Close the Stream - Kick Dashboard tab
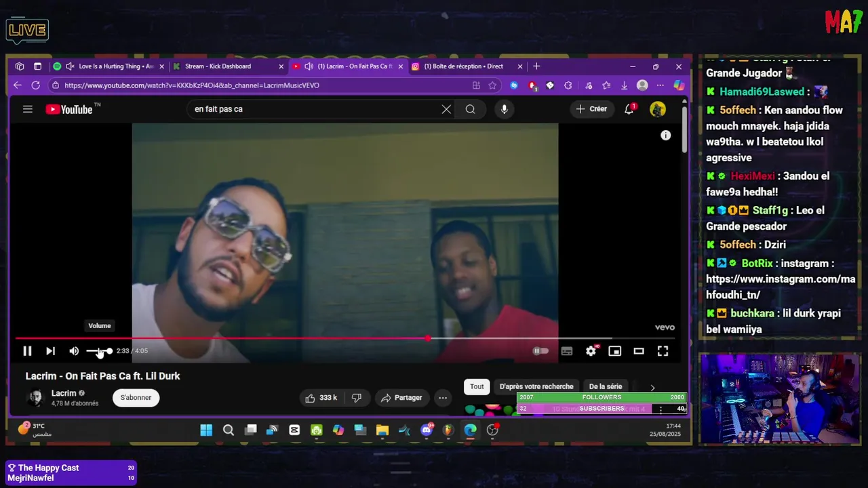868x488 pixels. click(x=281, y=66)
